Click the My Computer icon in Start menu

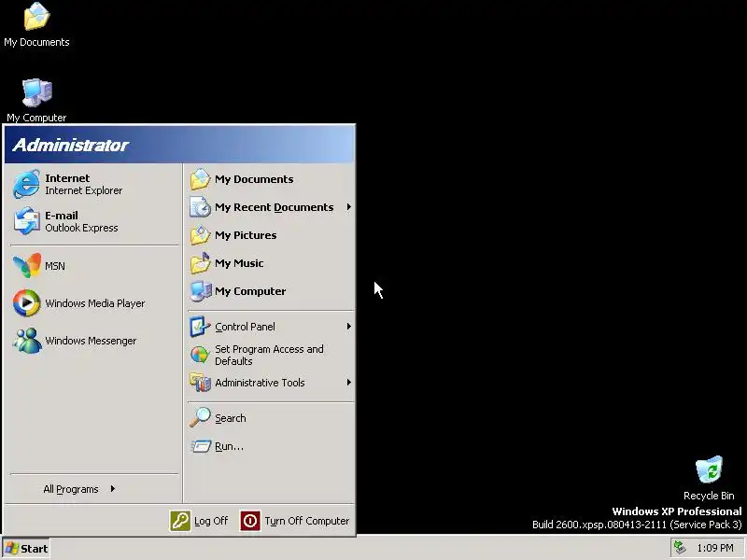pos(200,291)
